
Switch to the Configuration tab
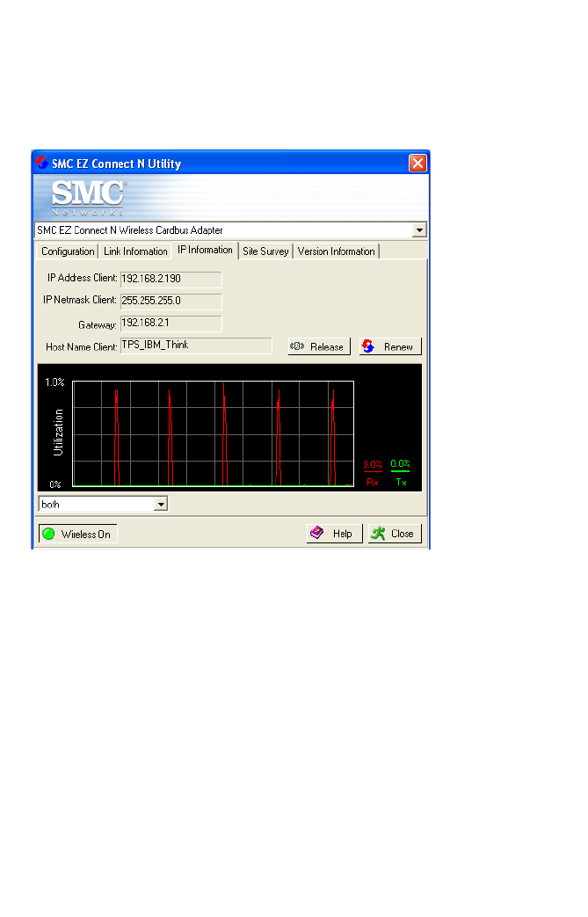coord(68,251)
